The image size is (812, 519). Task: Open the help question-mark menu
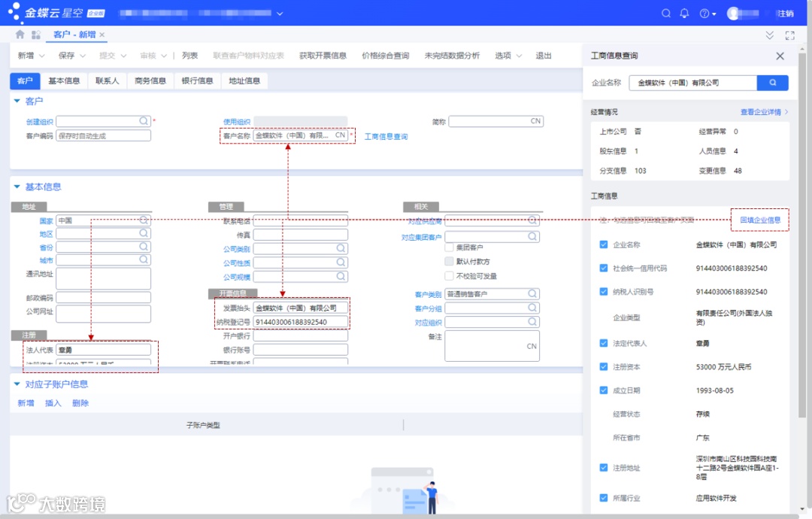[707, 14]
